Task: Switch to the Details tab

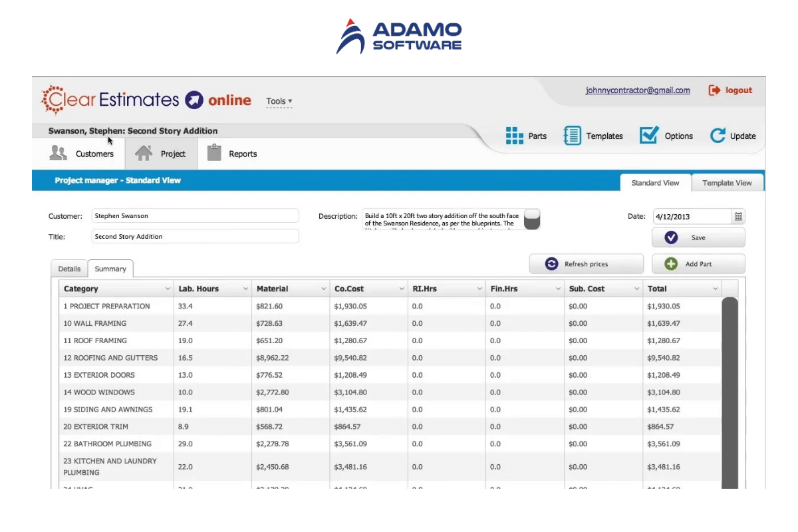Action: pos(69,269)
